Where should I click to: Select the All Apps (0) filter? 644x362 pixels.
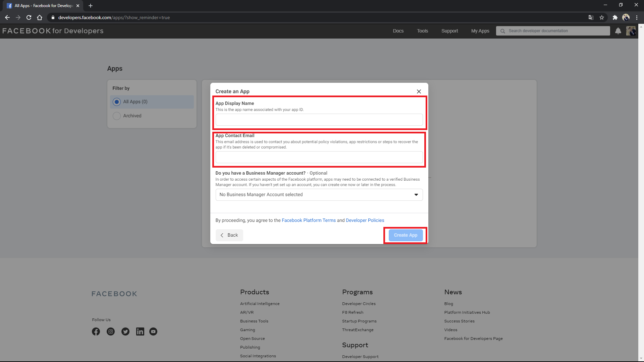[152, 102]
